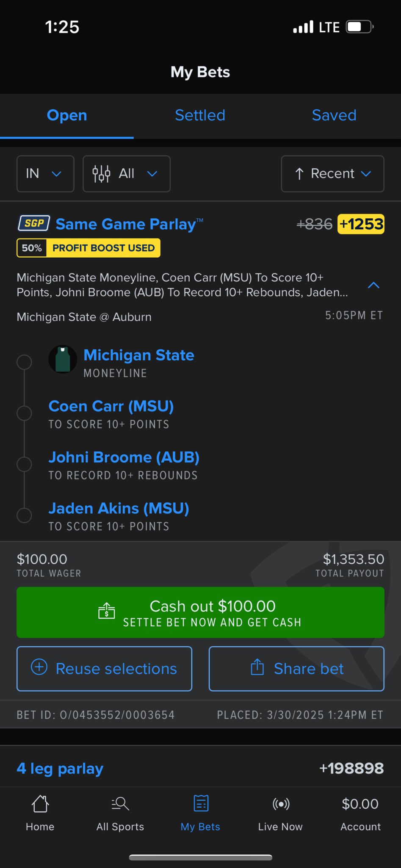This screenshot has width=401, height=868.
Task: Select the Jaden Akins leg status circle
Action: pos(24,515)
